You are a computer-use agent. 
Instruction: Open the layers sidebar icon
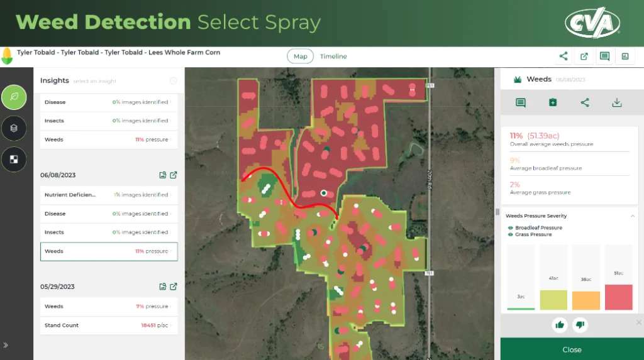pos(14,128)
